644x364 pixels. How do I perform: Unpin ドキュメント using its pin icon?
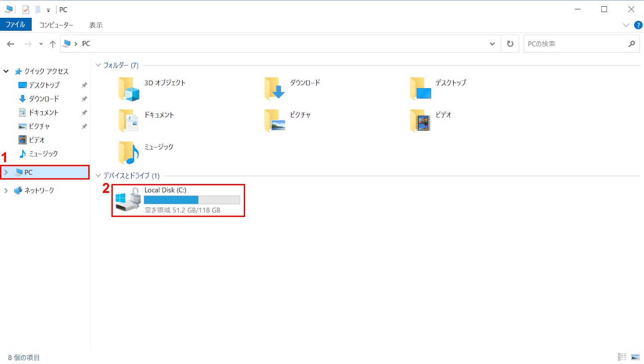point(84,113)
